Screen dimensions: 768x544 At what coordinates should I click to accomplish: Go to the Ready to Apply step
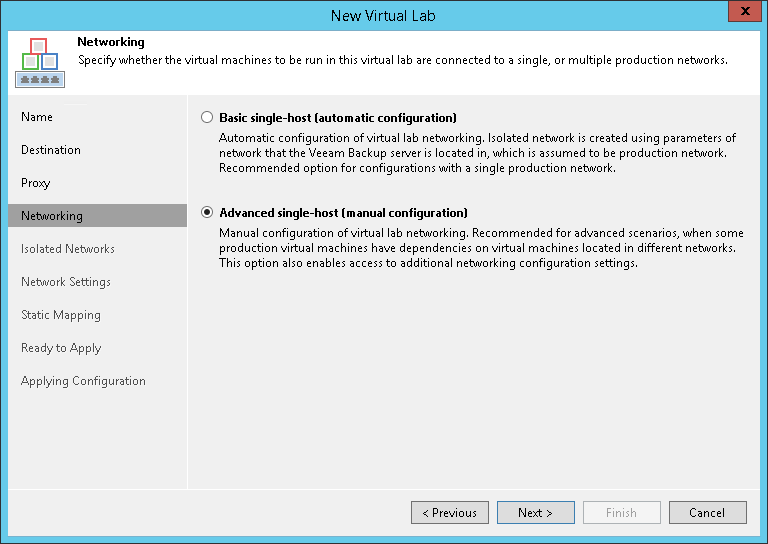pyautogui.click(x=61, y=348)
